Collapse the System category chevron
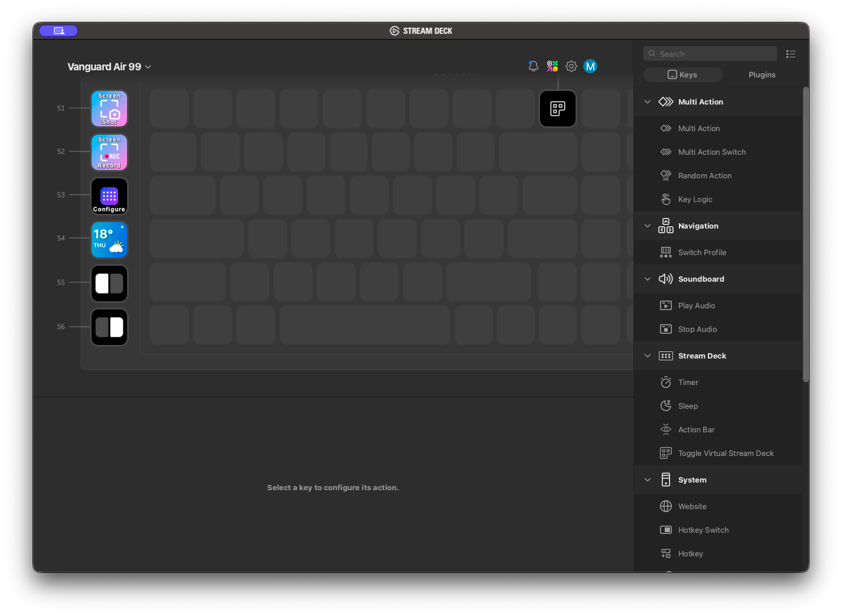Screen dimensions: 842x616 [x=648, y=480]
